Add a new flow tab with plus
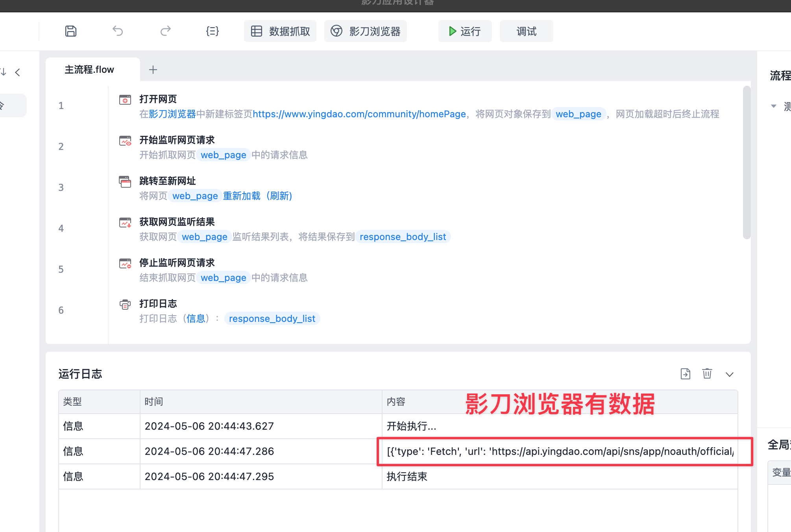791x532 pixels. click(153, 70)
